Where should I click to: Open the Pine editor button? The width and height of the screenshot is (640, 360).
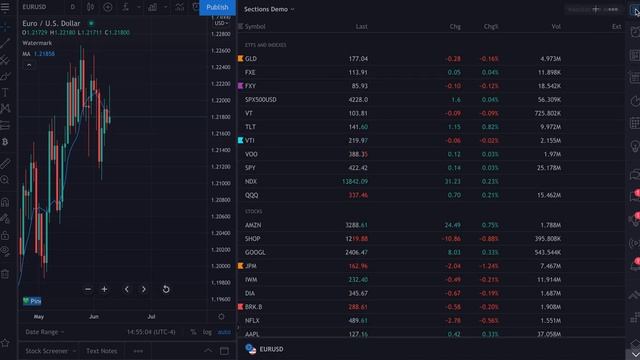[x=32, y=301]
